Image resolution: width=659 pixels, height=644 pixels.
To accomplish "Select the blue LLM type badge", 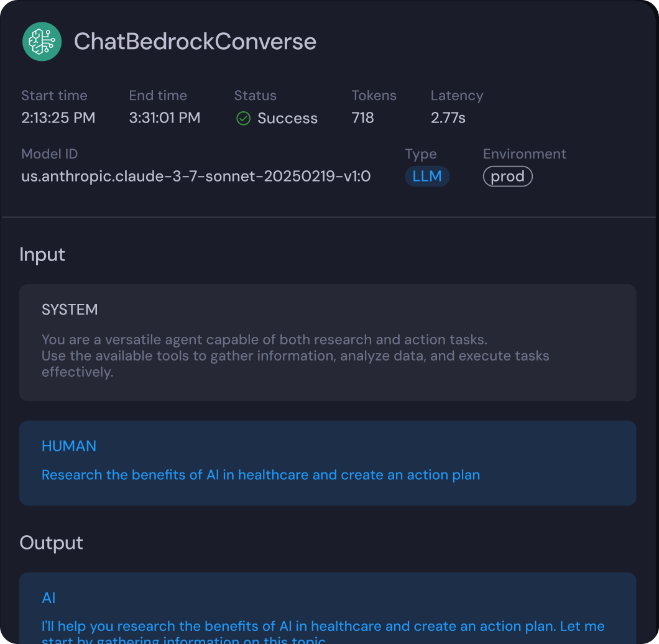I will (427, 176).
